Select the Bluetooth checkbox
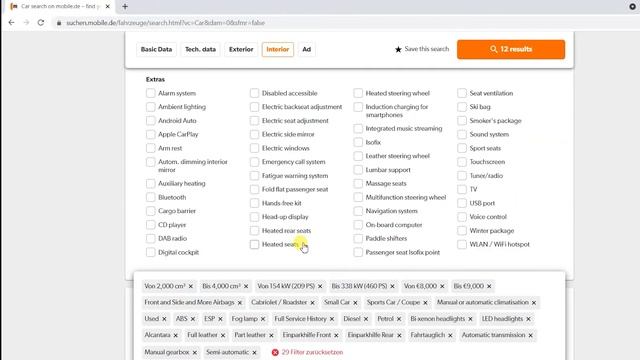The width and height of the screenshot is (640, 360). pyautogui.click(x=151, y=197)
